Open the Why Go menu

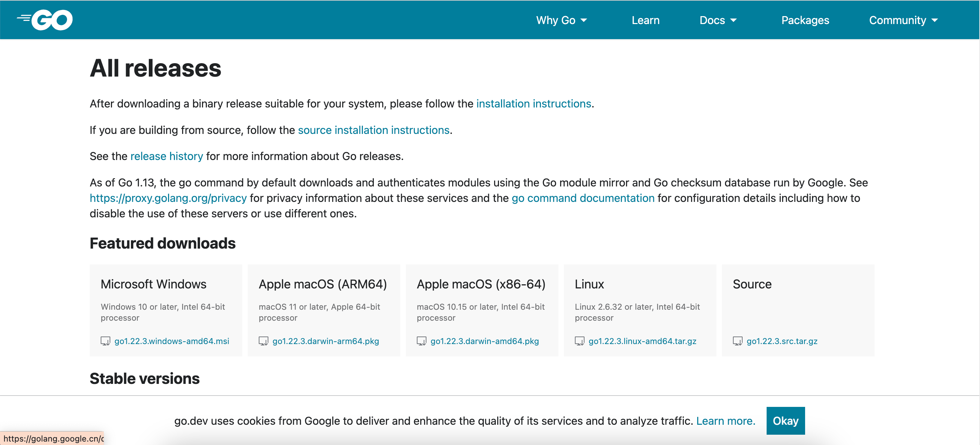(x=561, y=20)
